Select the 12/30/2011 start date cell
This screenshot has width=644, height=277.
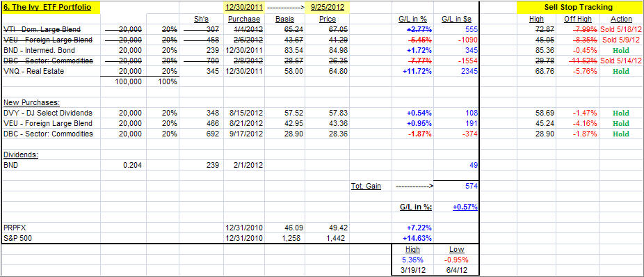point(243,7)
